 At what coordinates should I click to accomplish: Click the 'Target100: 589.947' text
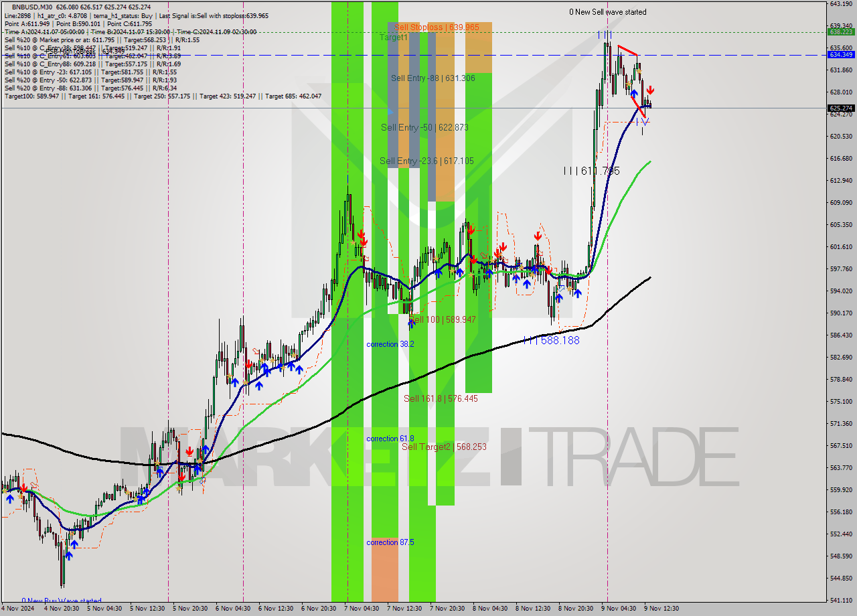click(30, 96)
